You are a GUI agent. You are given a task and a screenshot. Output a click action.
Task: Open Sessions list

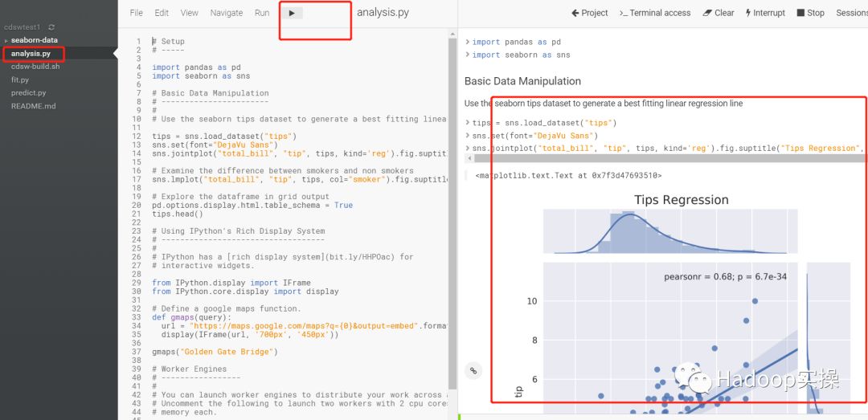[x=851, y=13]
